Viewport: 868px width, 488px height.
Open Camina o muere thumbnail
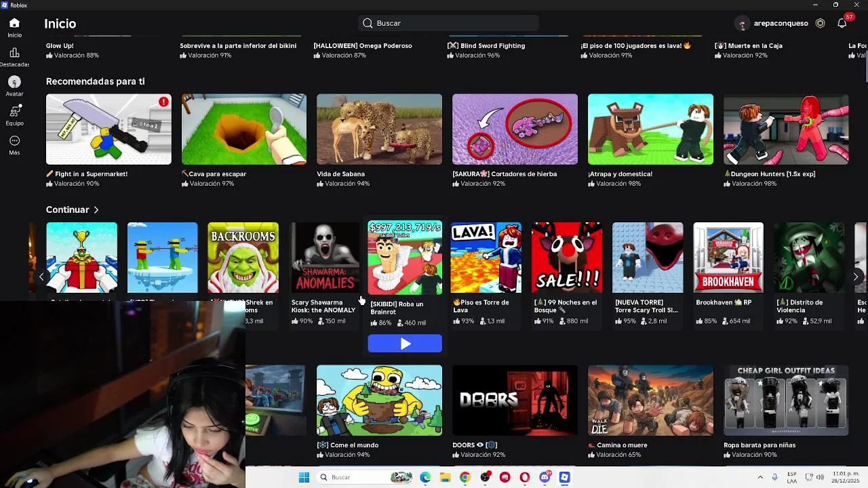650,401
